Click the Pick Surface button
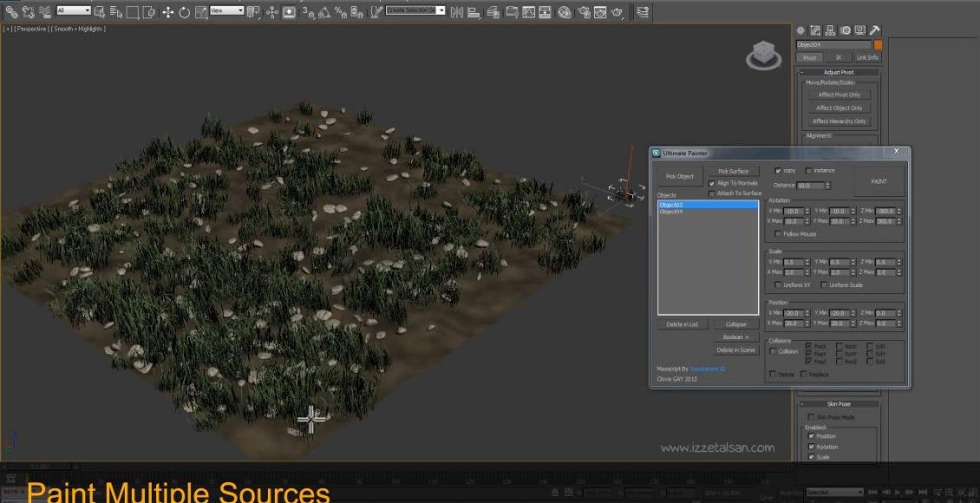Image resolution: width=980 pixels, height=503 pixels. [733, 171]
